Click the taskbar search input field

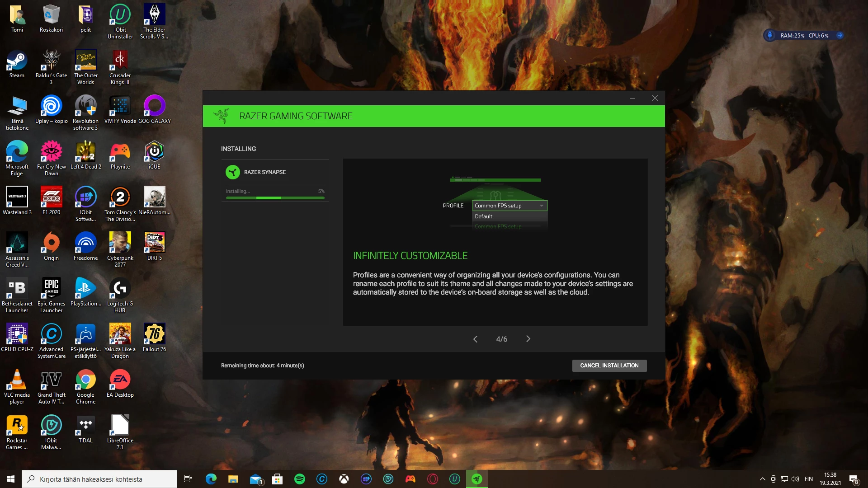(99, 479)
